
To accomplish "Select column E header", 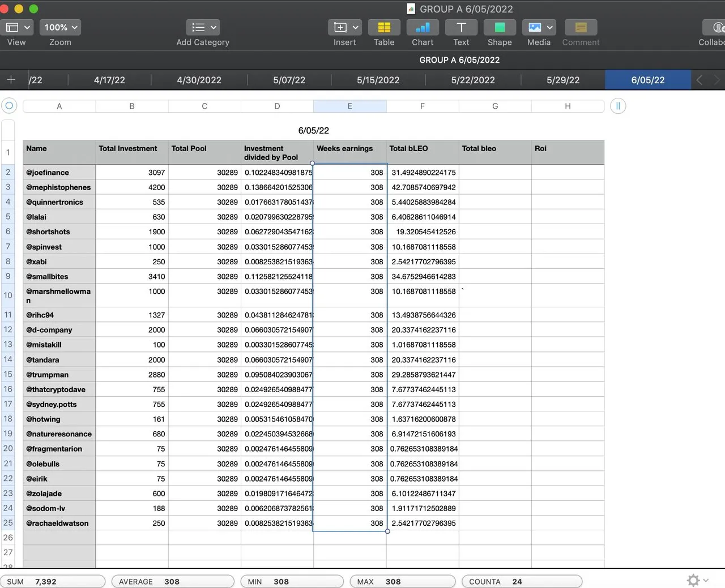I will (349, 106).
